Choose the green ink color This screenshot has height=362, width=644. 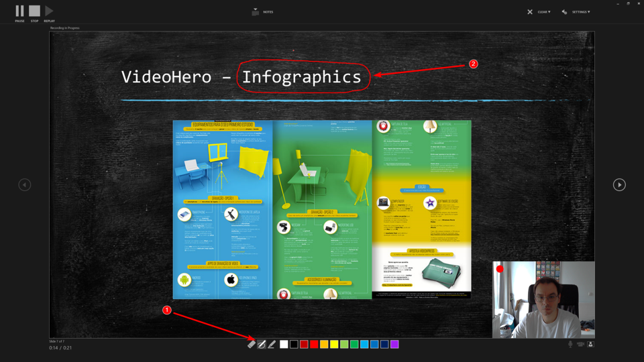point(354,345)
